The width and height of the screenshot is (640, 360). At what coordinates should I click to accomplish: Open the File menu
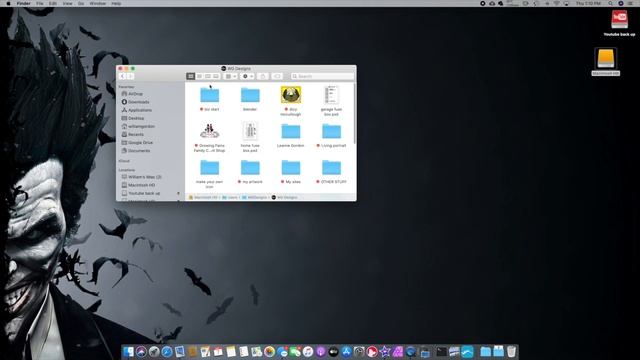click(x=40, y=3)
